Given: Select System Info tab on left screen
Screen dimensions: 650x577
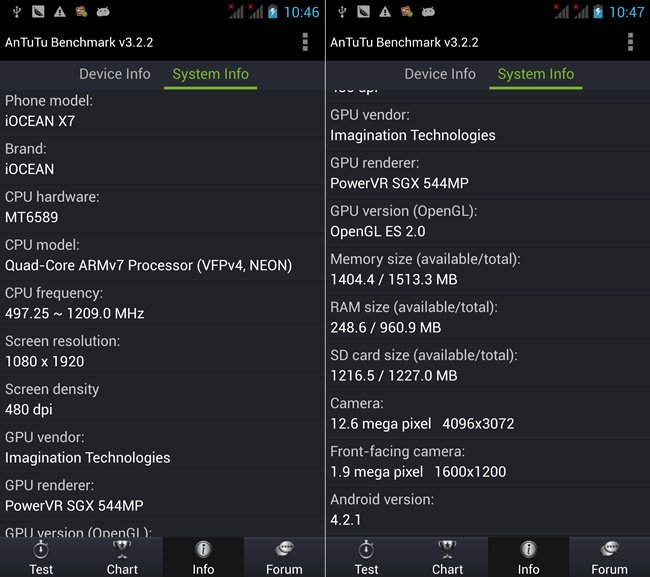Looking at the screenshot, I should tap(210, 74).
